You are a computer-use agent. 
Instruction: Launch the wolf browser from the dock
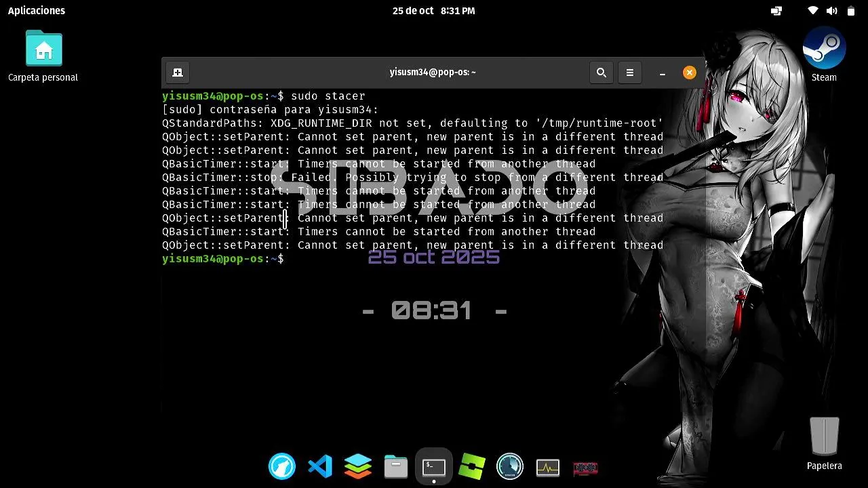tap(282, 467)
